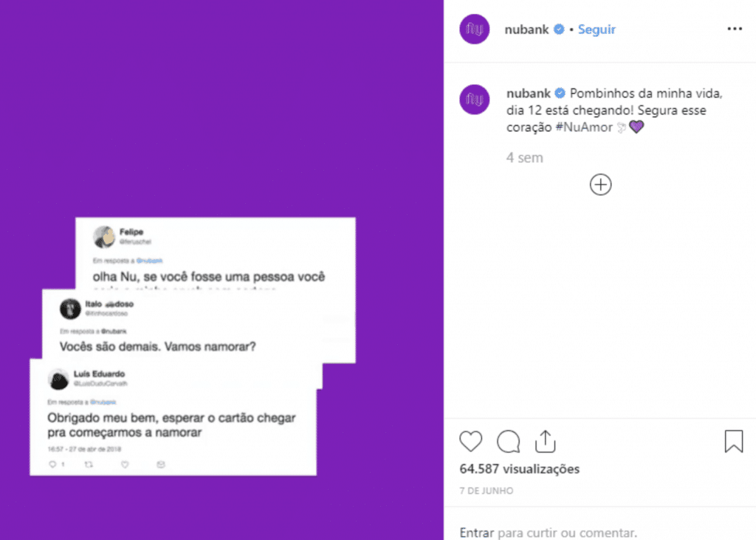This screenshot has width=756, height=540.
Task: Click the 4 sem timestamp
Action: [x=524, y=157]
